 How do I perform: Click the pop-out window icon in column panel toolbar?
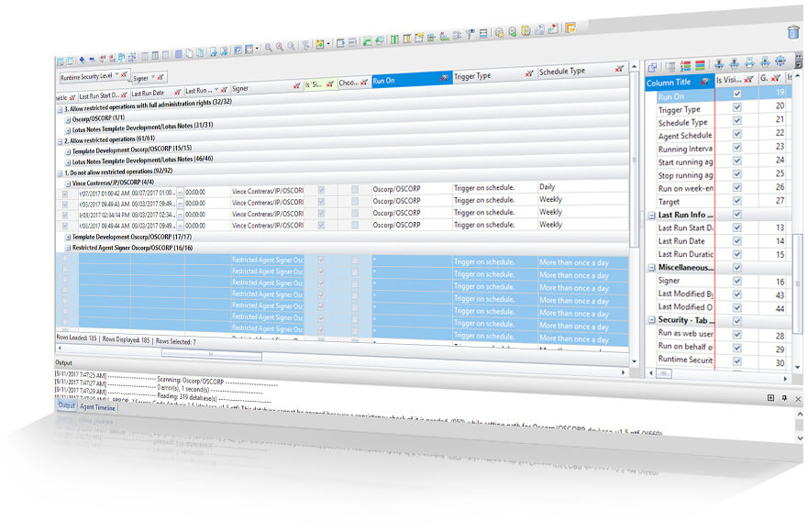click(x=652, y=67)
